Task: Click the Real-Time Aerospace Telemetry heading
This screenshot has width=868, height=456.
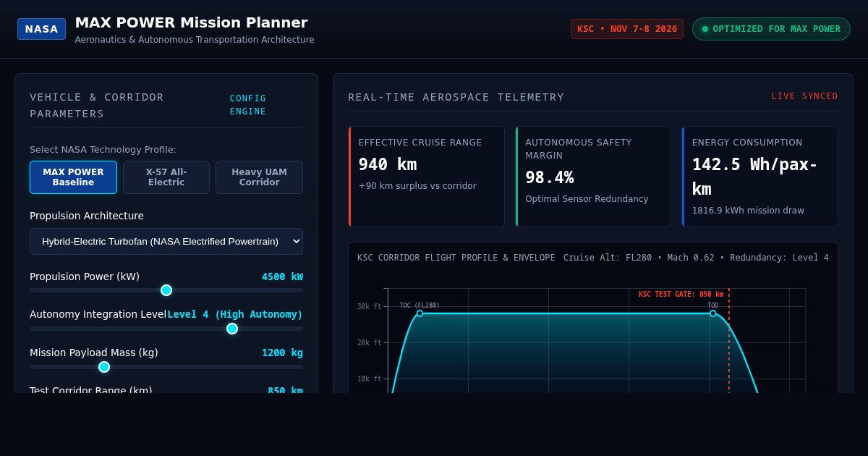Action: (x=456, y=97)
